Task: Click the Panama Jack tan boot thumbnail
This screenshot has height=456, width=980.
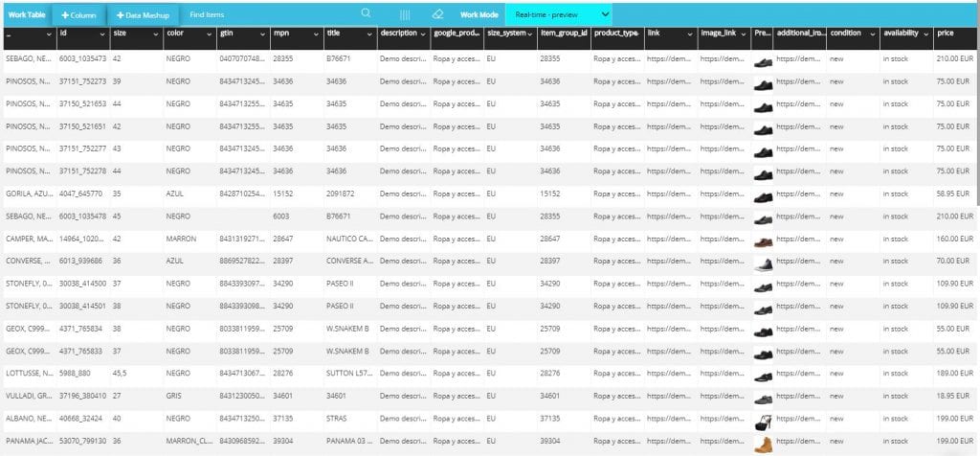Action: coord(763,444)
